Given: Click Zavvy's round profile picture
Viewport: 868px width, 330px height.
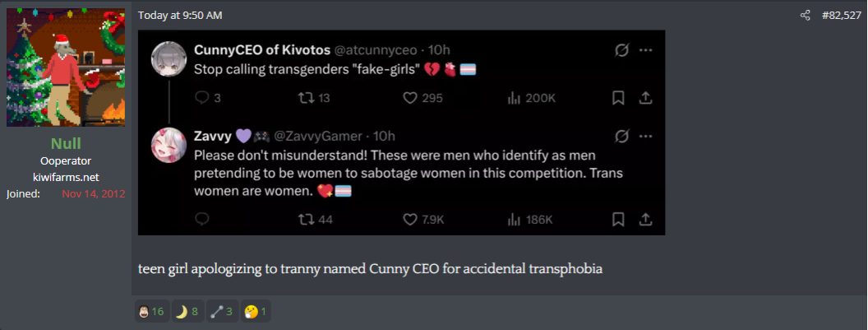Looking at the screenshot, I should 167,145.
